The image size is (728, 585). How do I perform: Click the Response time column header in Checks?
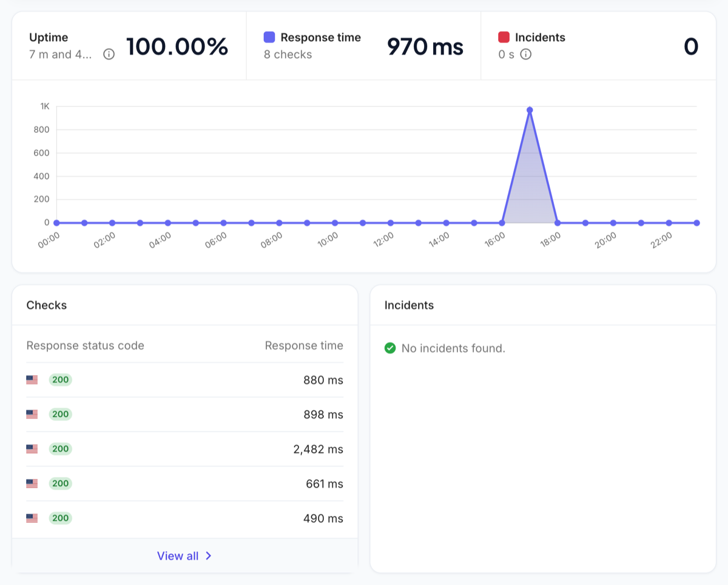(304, 346)
